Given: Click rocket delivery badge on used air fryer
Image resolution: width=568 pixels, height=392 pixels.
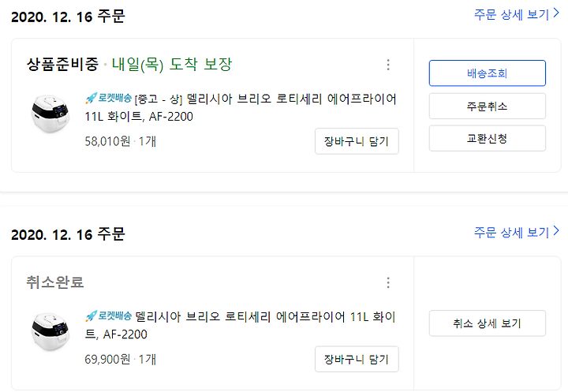Looking at the screenshot, I should [x=108, y=98].
